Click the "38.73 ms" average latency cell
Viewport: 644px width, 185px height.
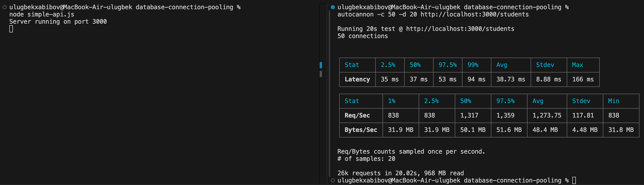point(511,79)
